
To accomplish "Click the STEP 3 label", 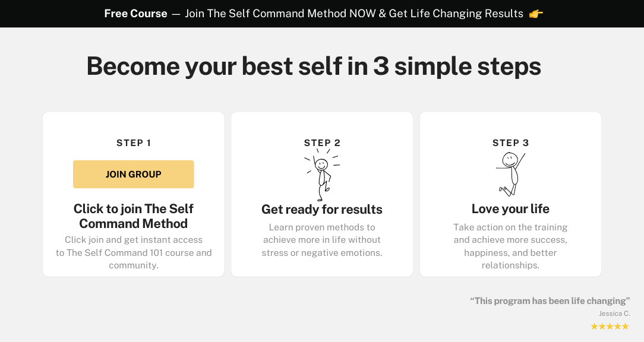I will (510, 142).
